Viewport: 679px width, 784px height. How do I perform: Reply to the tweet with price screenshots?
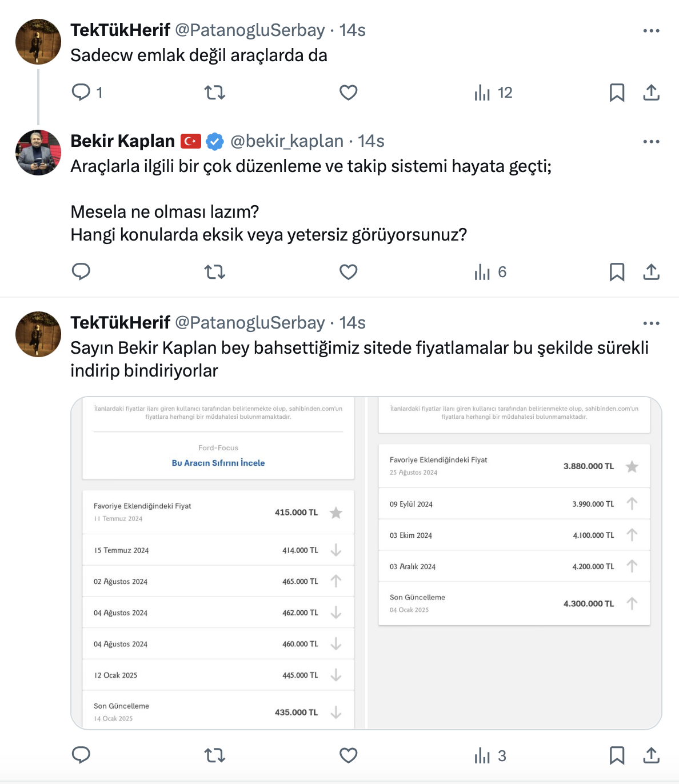(x=81, y=755)
